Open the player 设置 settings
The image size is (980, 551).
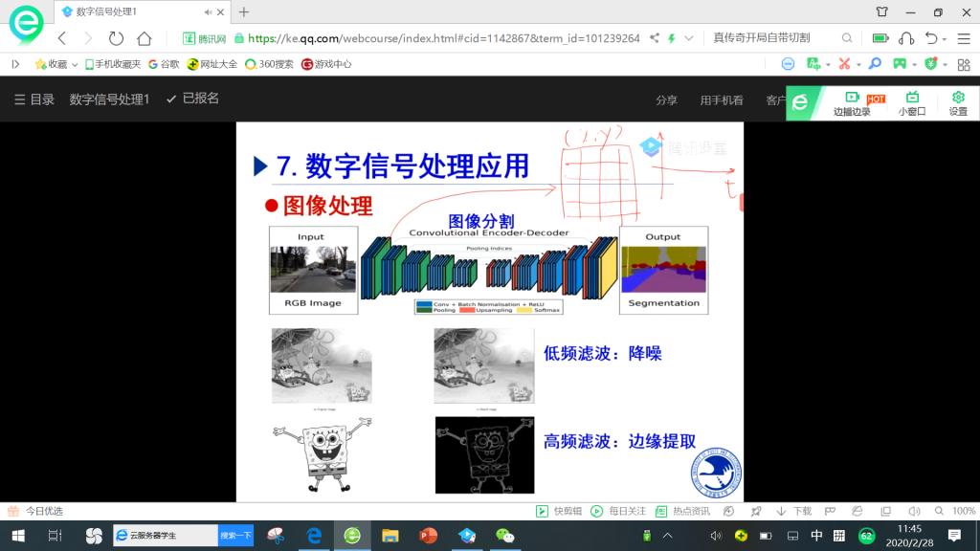coord(958,103)
